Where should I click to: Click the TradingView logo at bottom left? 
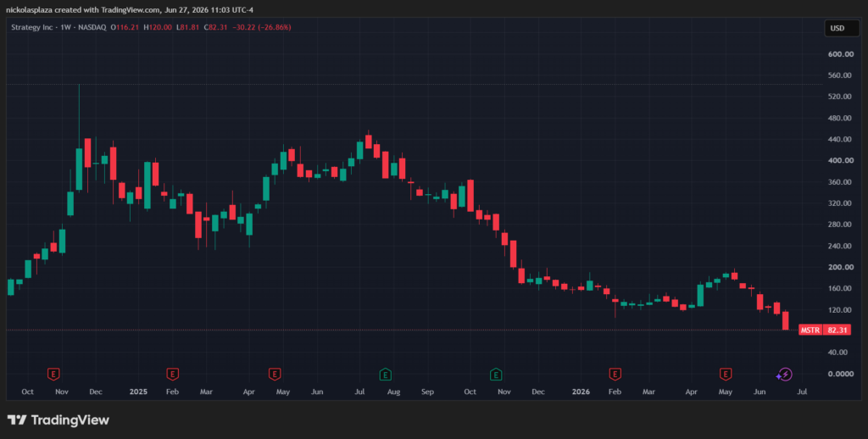click(58, 420)
